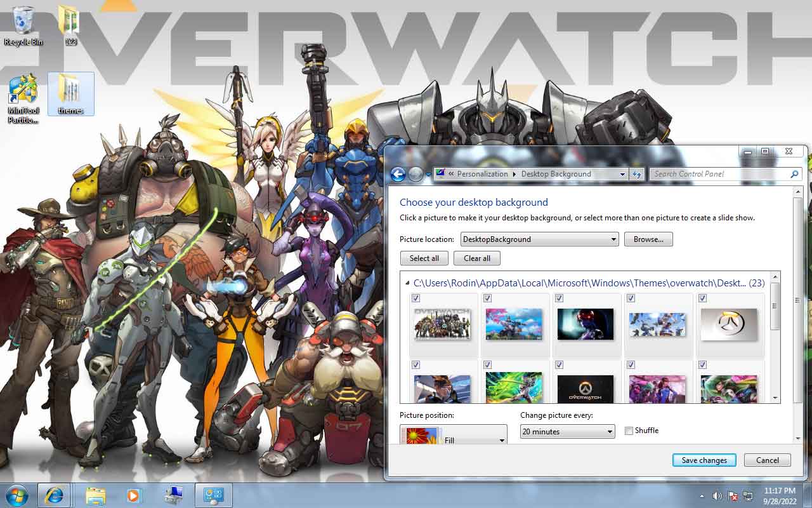This screenshot has width=812, height=508.
Task: Refresh the Control Panel address bar
Action: point(637,174)
